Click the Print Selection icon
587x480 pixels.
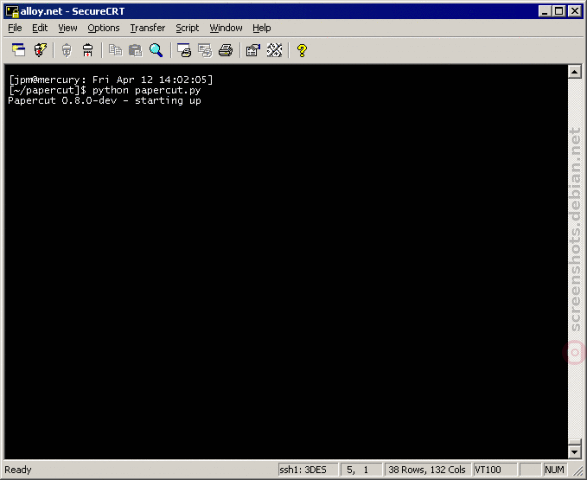(x=205, y=50)
